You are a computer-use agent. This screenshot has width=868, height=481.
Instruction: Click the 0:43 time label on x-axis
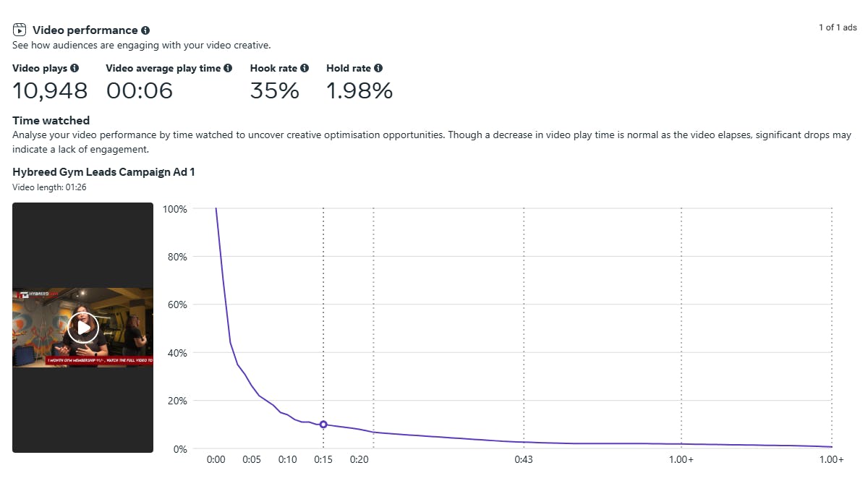pos(524,459)
